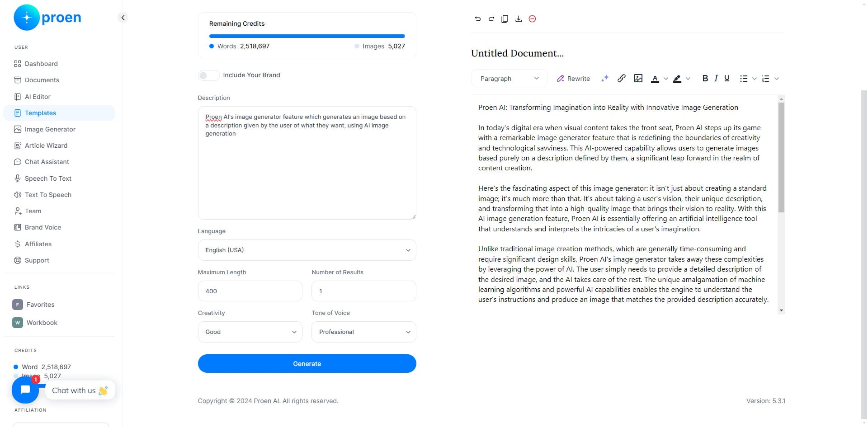Open the Creativity dropdown set to Good
Image resolution: width=868 pixels, height=427 pixels.
click(250, 332)
